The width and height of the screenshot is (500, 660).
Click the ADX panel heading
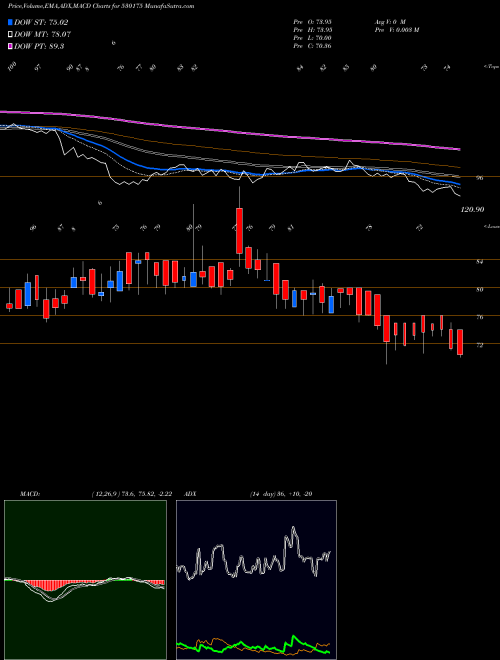190,494
